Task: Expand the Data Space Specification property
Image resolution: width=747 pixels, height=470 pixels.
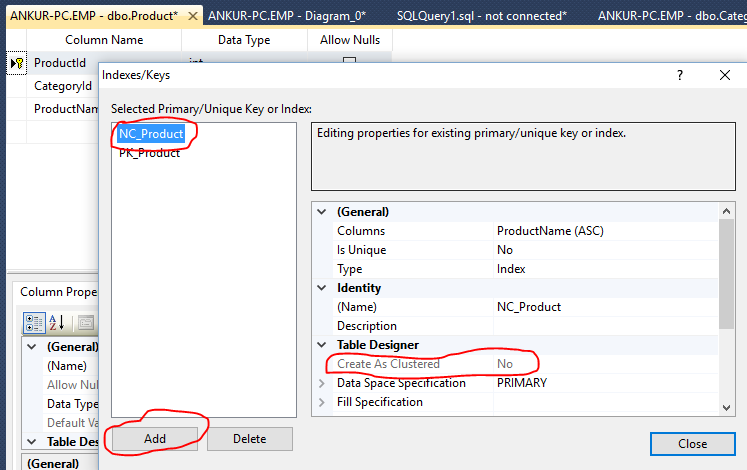Action: tap(322, 383)
